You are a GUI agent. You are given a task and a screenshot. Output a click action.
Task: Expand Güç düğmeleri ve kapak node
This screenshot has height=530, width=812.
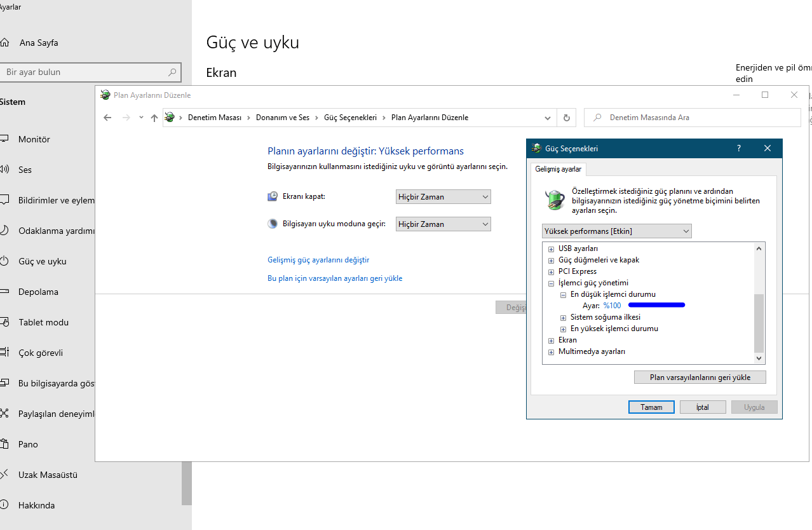[x=551, y=261]
